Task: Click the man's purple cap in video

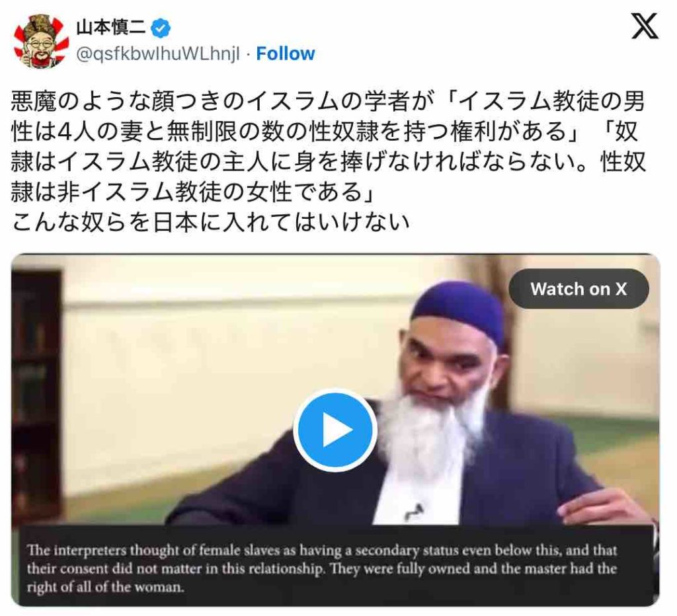Action: tap(459, 309)
